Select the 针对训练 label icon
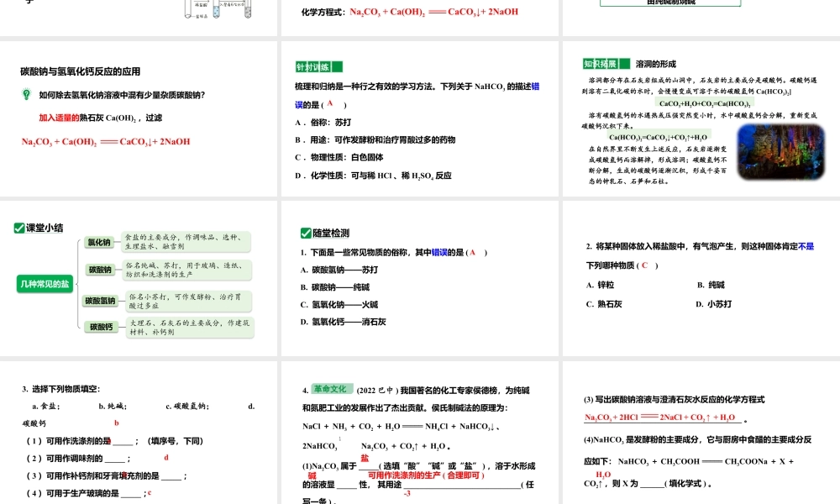The height and width of the screenshot is (504, 840). point(312,66)
